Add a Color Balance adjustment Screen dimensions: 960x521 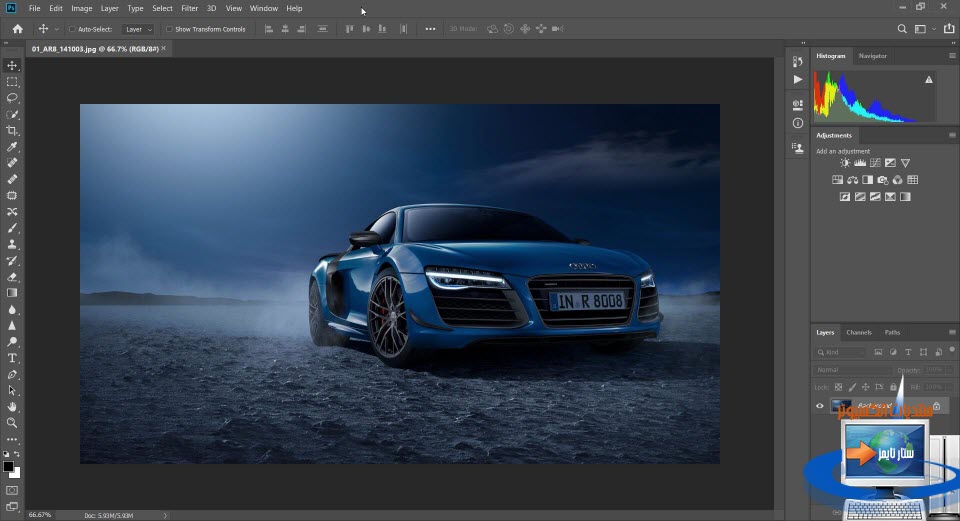point(852,180)
